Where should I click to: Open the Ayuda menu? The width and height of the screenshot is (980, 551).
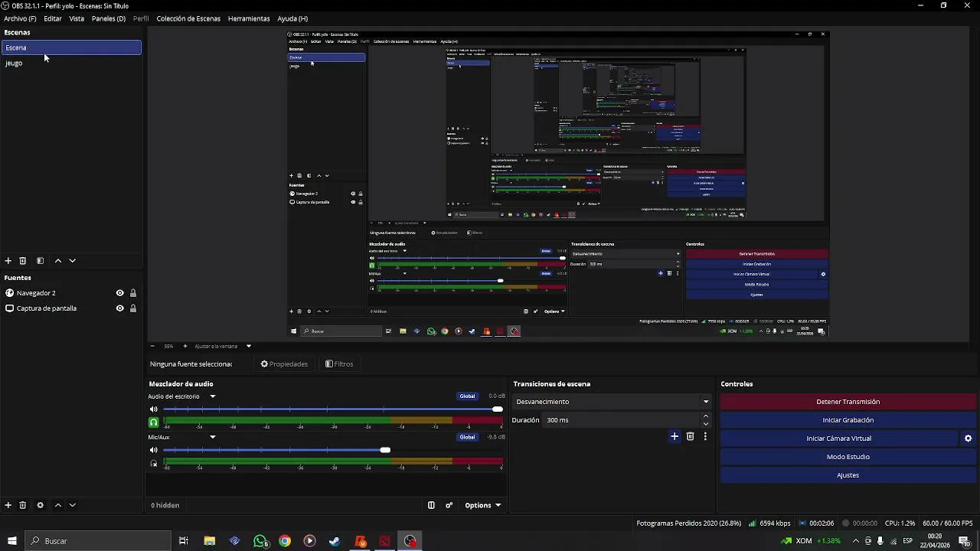[x=292, y=18]
